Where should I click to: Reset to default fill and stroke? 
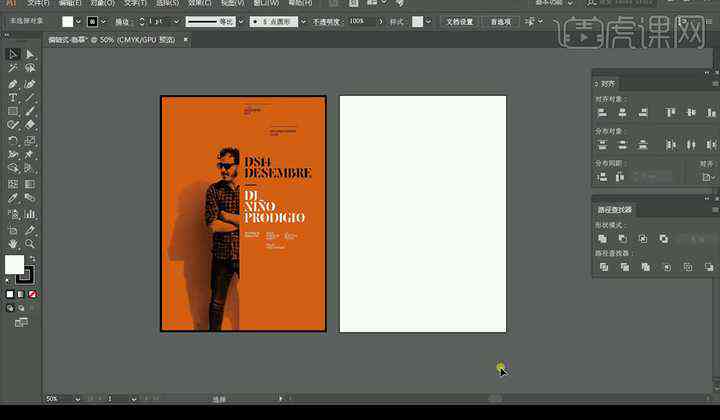(x=7, y=280)
